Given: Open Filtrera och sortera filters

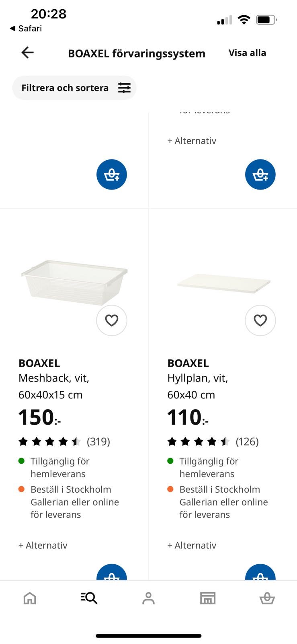Looking at the screenshot, I should click(x=74, y=88).
